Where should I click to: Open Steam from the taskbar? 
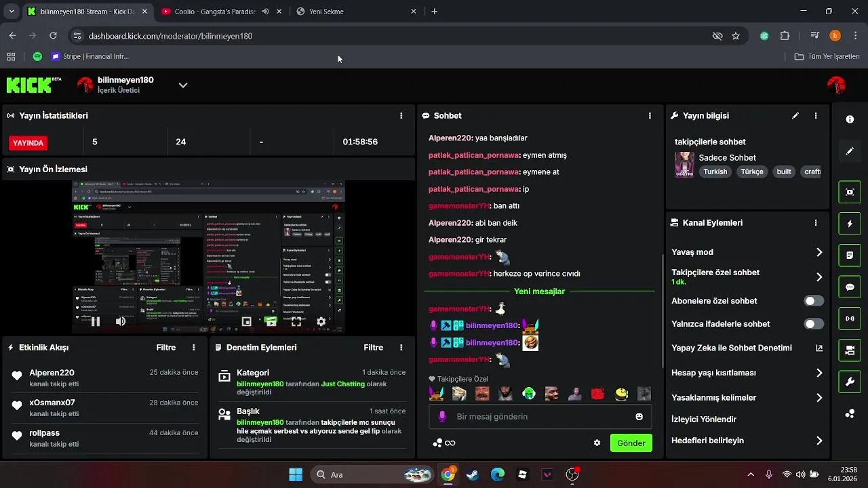473,474
